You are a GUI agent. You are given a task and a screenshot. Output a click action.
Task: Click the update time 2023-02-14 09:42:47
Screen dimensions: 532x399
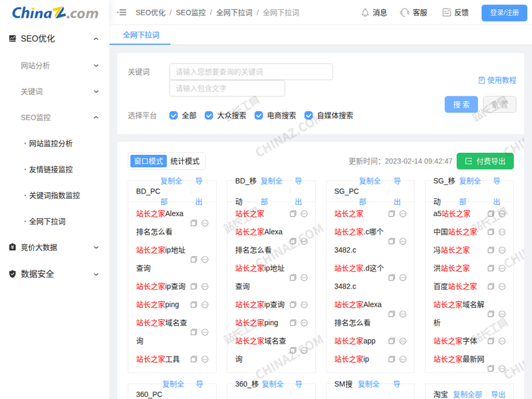418,161
